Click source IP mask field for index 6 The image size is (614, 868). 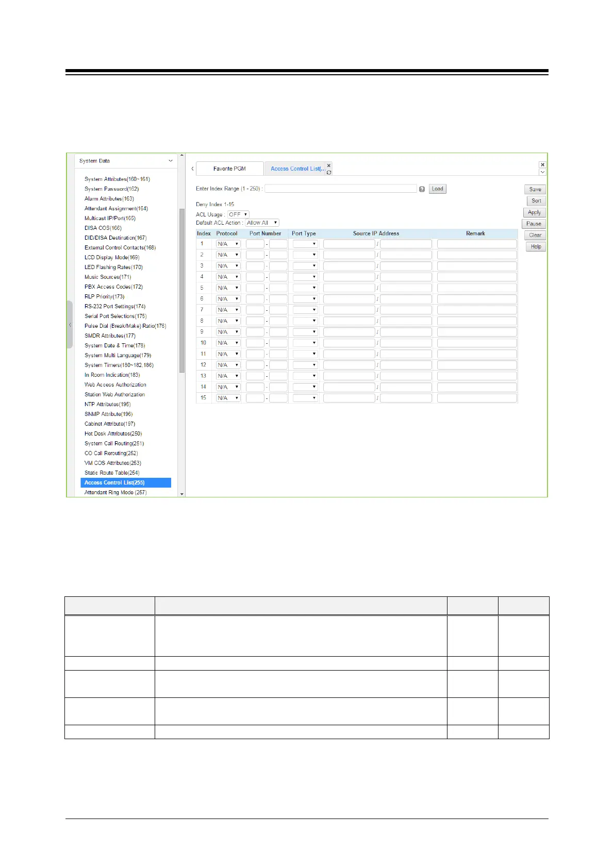[406, 299]
